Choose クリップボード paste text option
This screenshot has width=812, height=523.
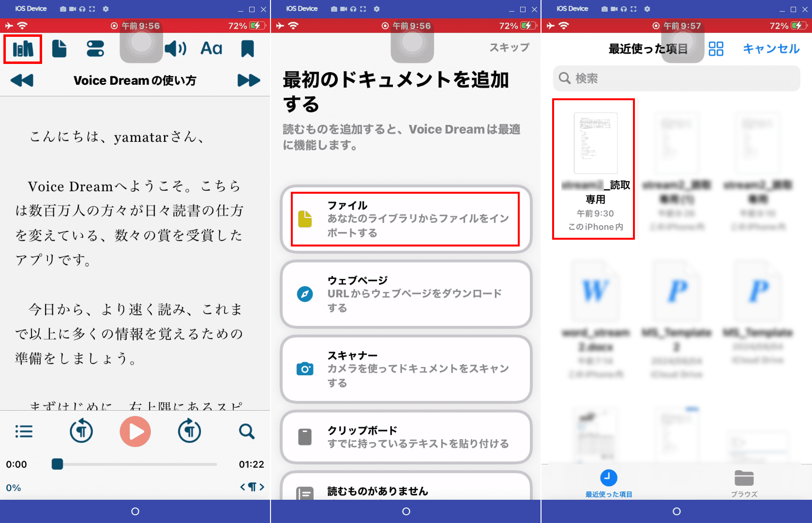(x=406, y=437)
